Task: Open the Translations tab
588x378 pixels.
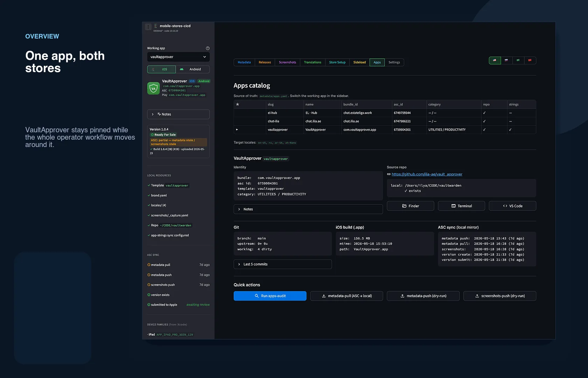Action: 313,62
